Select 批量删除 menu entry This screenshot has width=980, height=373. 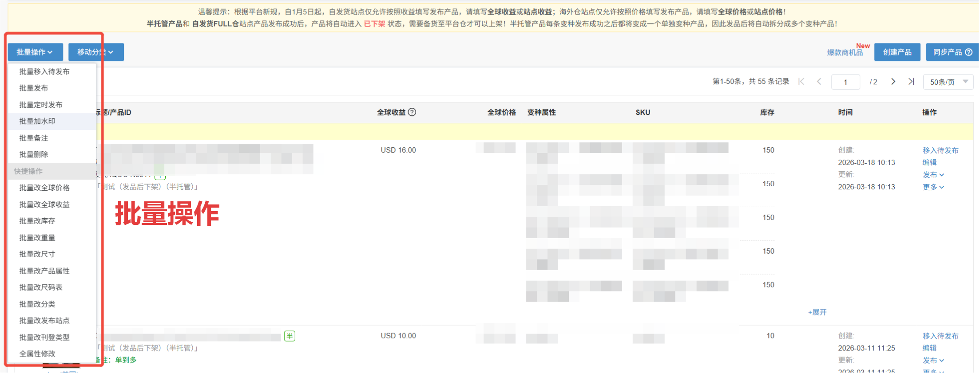tap(34, 154)
